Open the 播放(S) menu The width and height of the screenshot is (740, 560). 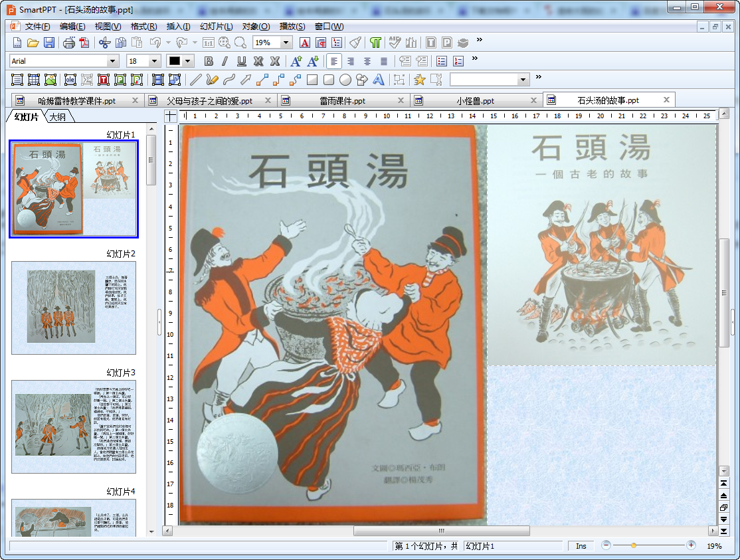(x=292, y=27)
